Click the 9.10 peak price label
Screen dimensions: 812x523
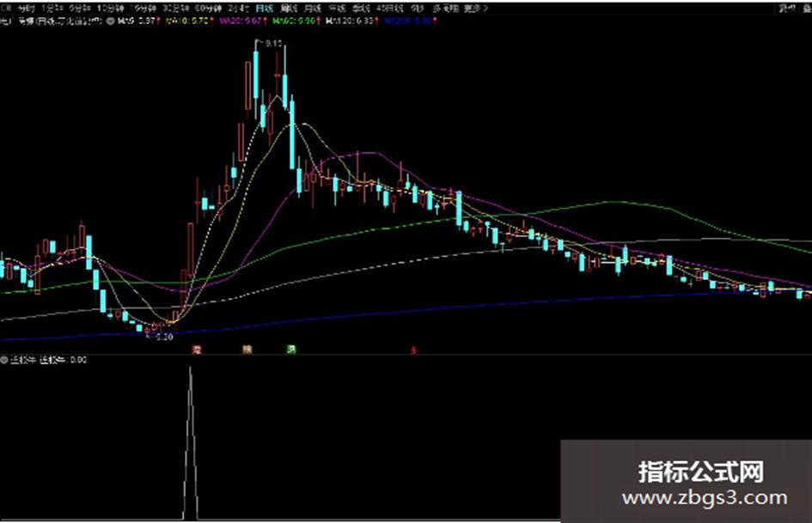click(x=273, y=44)
